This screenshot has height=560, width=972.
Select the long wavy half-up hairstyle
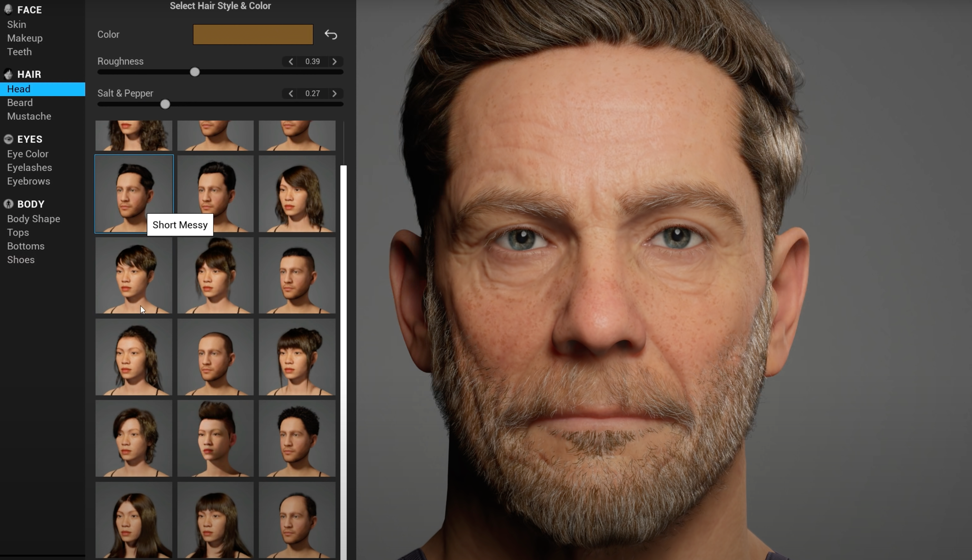(x=134, y=357)
